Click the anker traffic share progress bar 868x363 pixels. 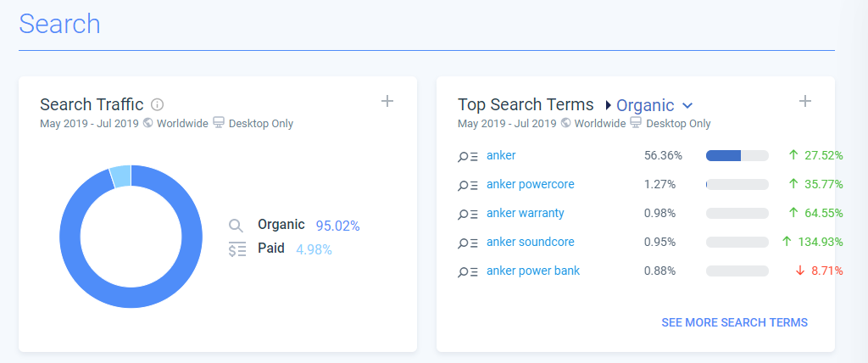point(737,155)
